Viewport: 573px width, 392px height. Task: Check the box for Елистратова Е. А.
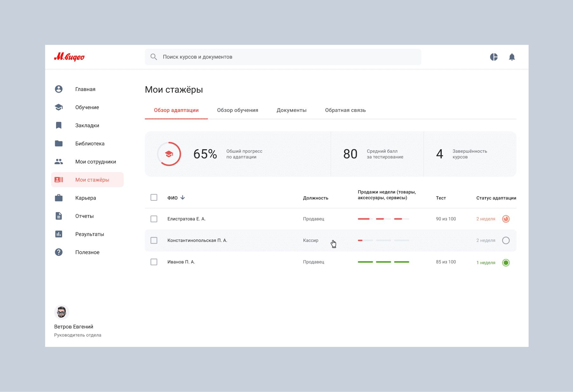[154, 219]
